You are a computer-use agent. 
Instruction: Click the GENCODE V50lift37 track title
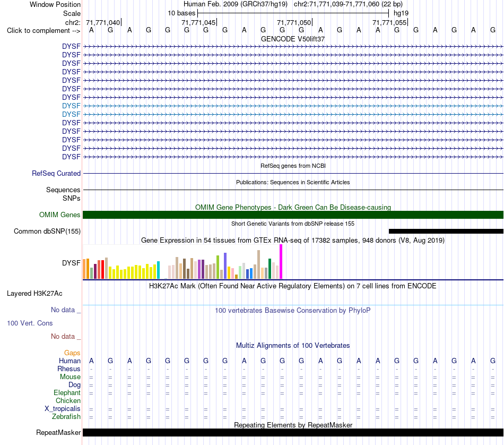(x=293, y=39)
